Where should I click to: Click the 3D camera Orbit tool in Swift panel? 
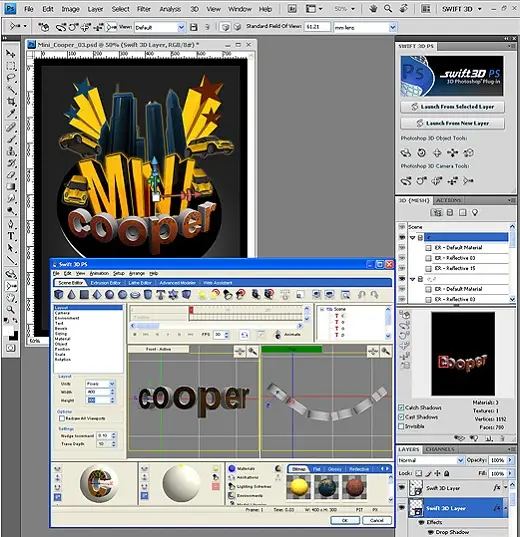click(x=406, y=180)
